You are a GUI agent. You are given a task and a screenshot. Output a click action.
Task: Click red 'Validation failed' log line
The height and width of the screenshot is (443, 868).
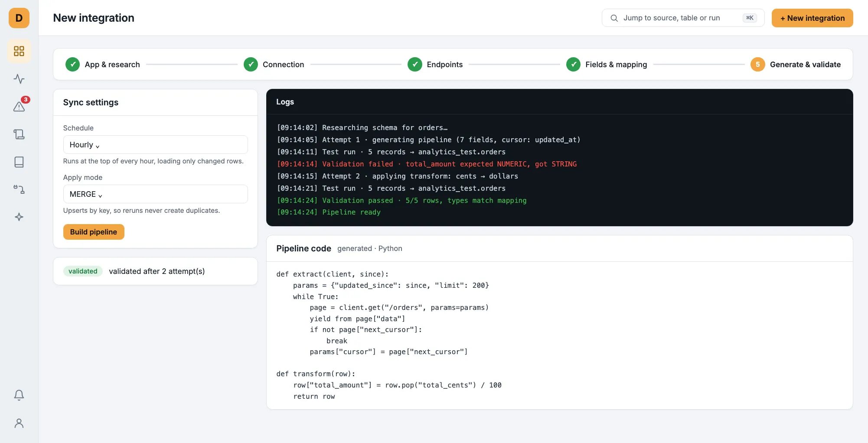[427, 164]
